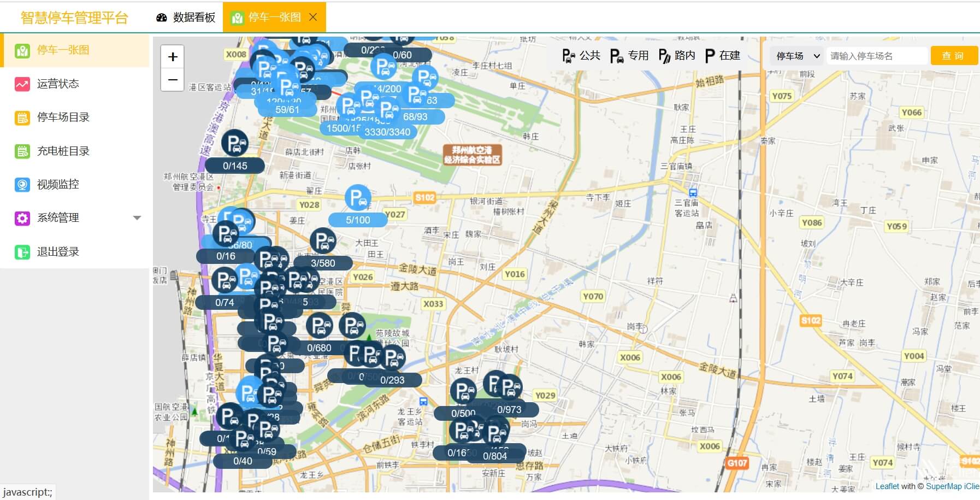
Task: Open 停车场目录 menu item
Action: tap(75, 117)
